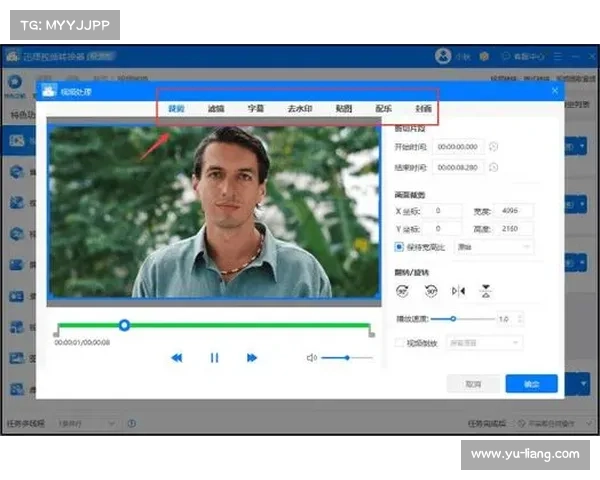Viewport: 600px width, 480px height.
Task: Flip the video vertically
Action: [x=486, y=291]
